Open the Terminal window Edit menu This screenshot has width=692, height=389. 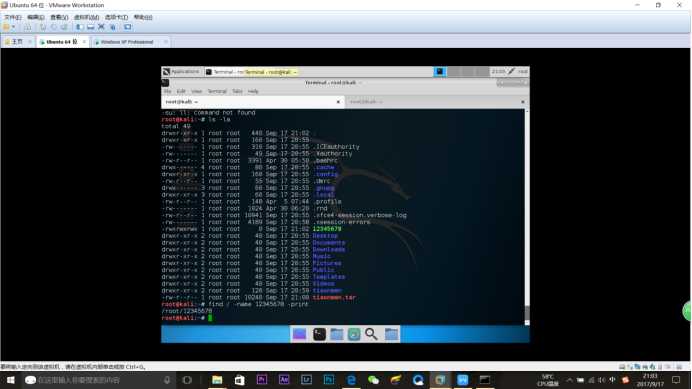[181, 91]
